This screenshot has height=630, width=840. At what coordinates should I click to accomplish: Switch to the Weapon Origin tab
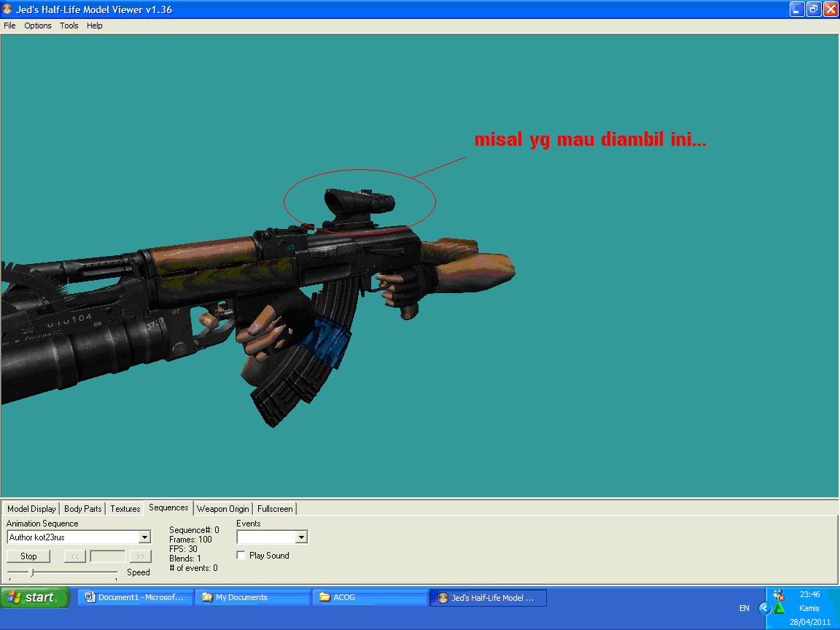click(223, 508)
